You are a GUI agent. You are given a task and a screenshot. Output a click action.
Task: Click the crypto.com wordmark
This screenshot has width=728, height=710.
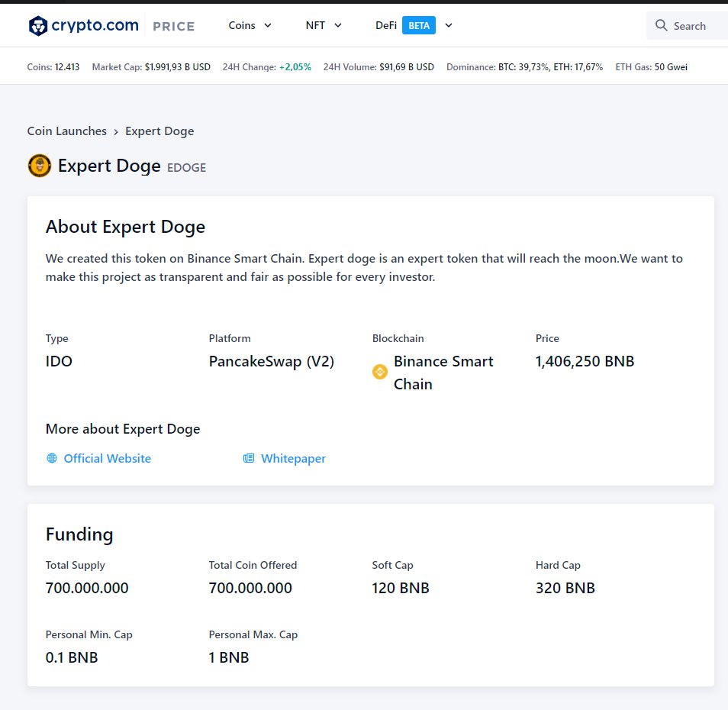tap(95, 25)
